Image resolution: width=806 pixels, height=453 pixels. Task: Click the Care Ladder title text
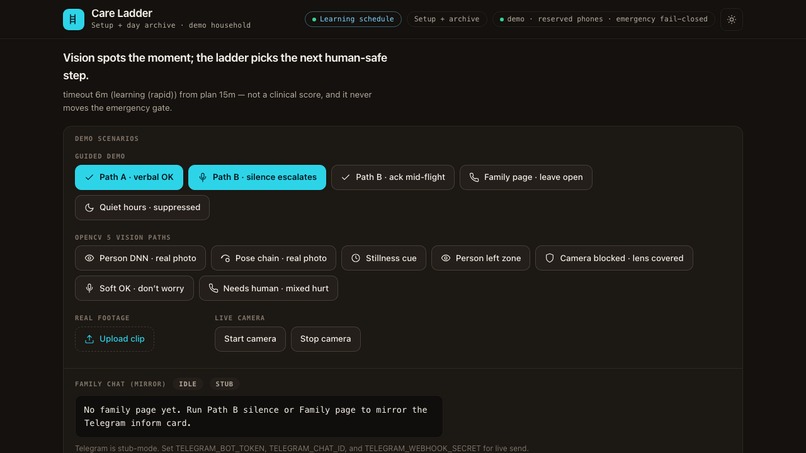click(122, 13)
